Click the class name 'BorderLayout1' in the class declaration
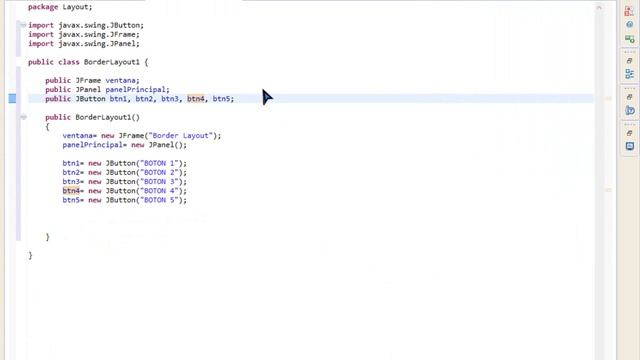The width and height of the screenshot is (640, 360). click(x=111, y=62)
